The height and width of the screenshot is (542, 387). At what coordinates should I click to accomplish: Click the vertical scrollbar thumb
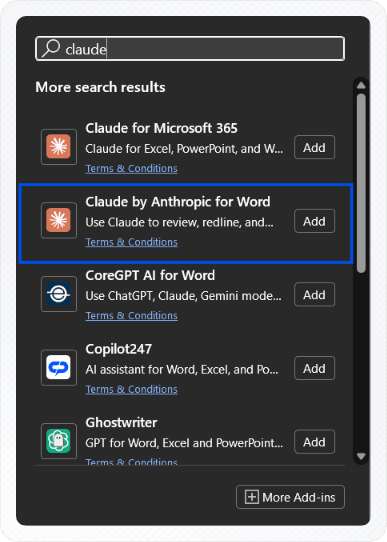click(x=361, y=183)
